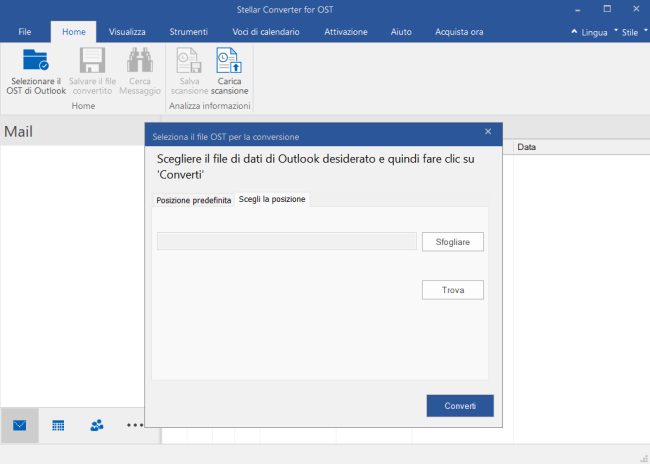Click the Trova button
This screenshot has width=650, height=464.
[453, 290]
